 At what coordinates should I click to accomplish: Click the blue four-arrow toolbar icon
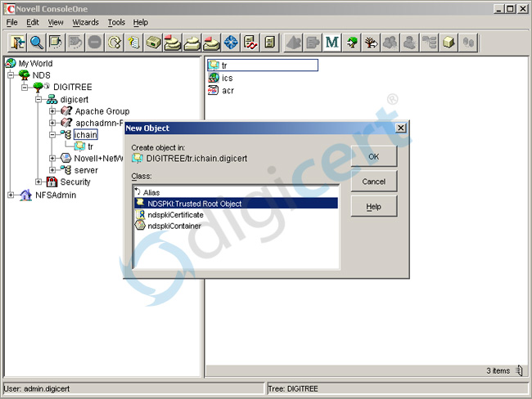coord(232,42)
